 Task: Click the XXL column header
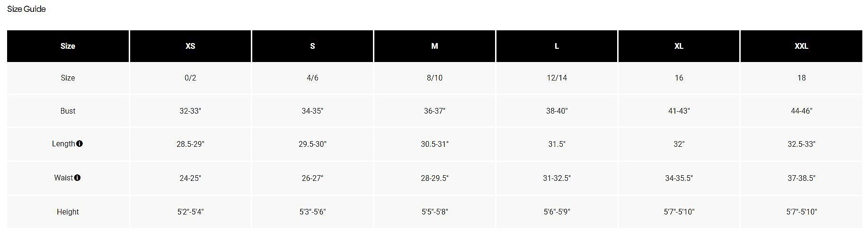point(801,46)
